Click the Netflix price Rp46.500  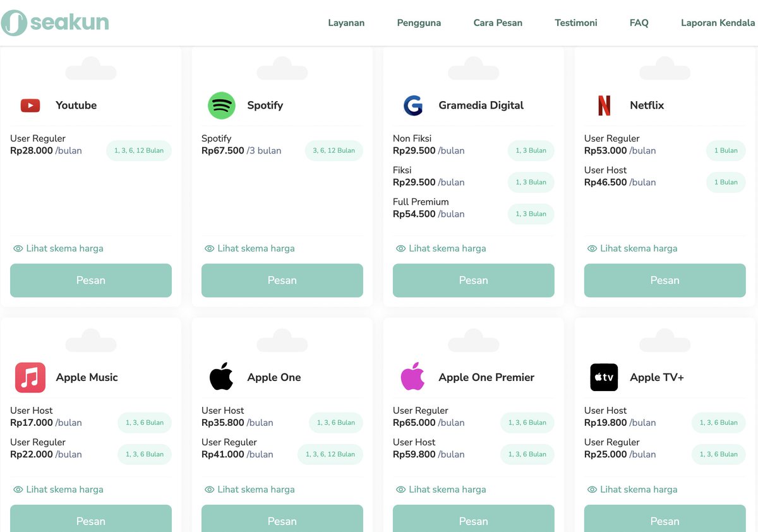point(606,182)
